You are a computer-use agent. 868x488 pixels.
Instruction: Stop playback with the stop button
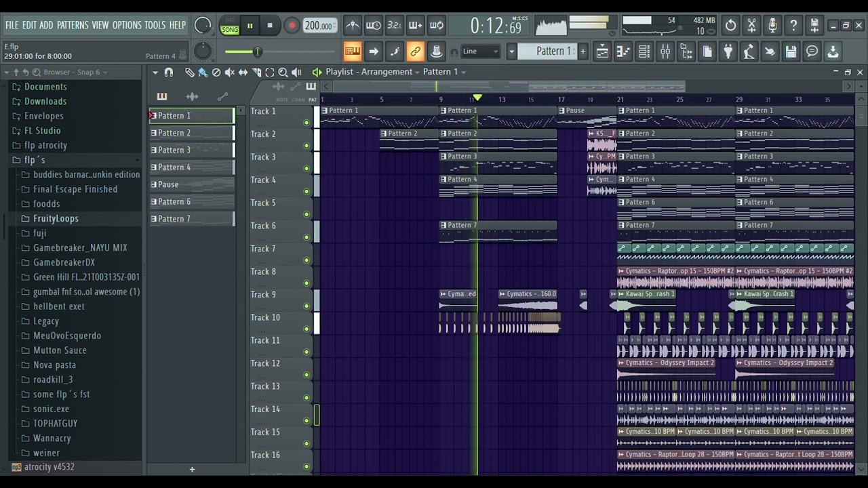click(x=270, y=26)
